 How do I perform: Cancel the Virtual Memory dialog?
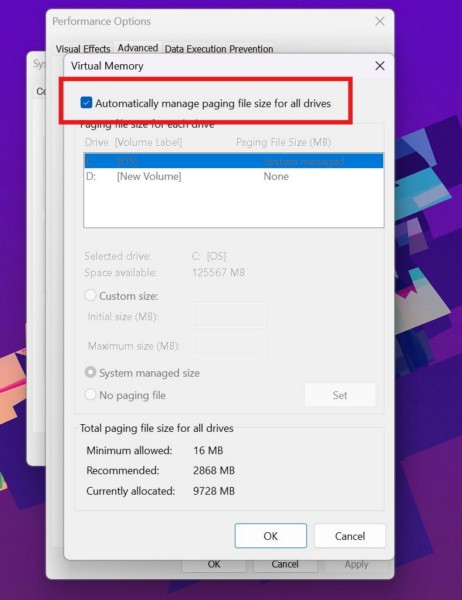pyautogui.click(x=350, y=536)
